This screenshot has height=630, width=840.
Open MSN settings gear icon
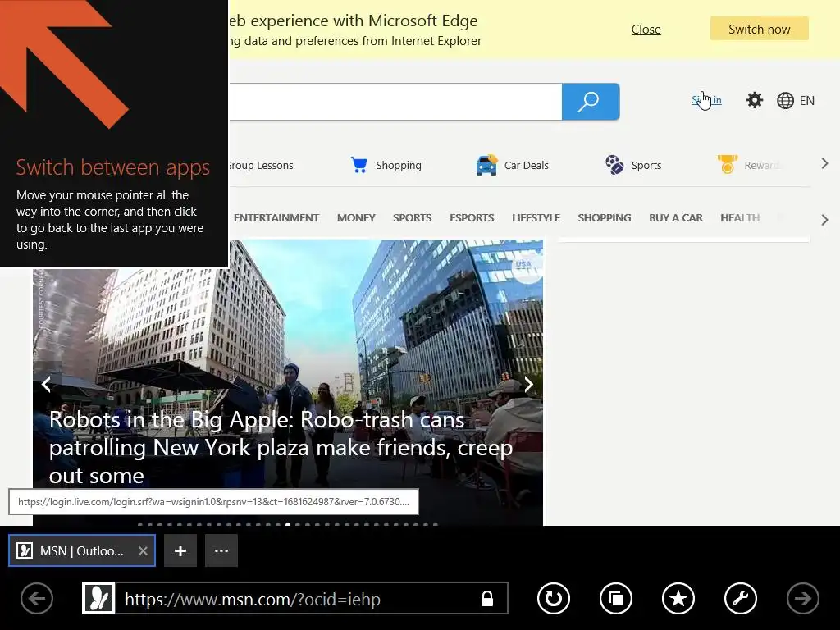coord(755,100)
